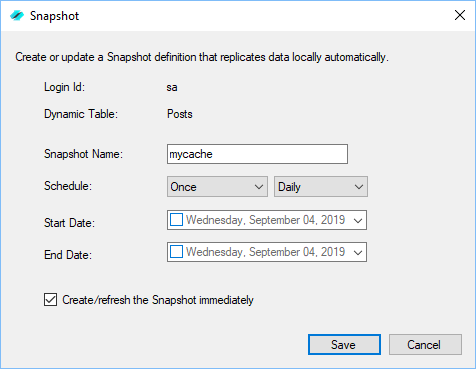Click the snapshot description sentence
This screenshot has width=476, height=369.
202,57
